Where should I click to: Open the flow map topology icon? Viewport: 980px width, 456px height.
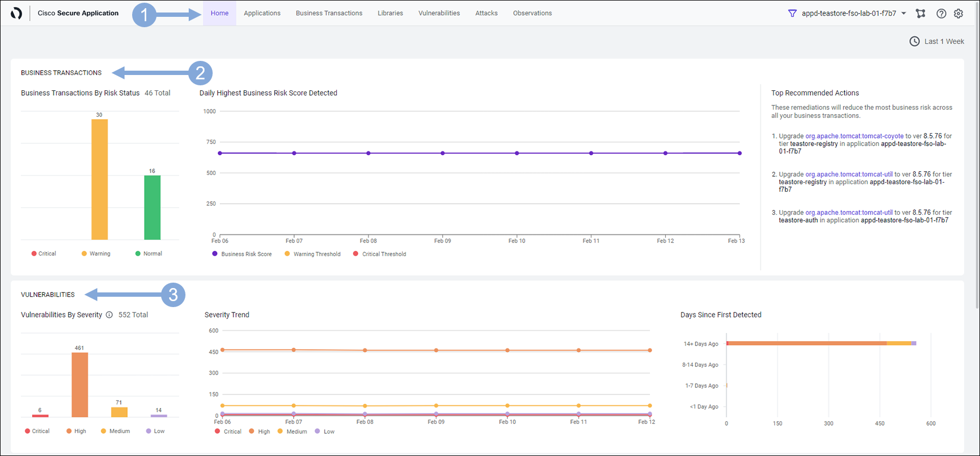[x=920, y=13]
